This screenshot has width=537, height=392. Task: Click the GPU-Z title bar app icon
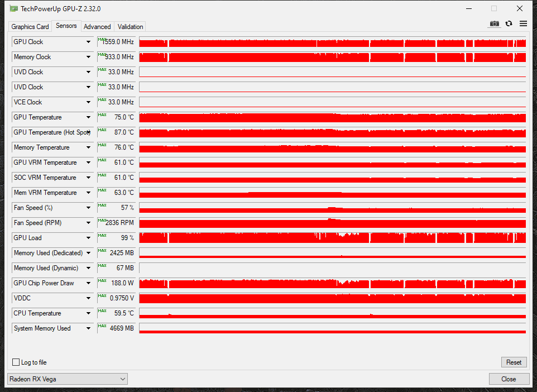pos(14,8)
